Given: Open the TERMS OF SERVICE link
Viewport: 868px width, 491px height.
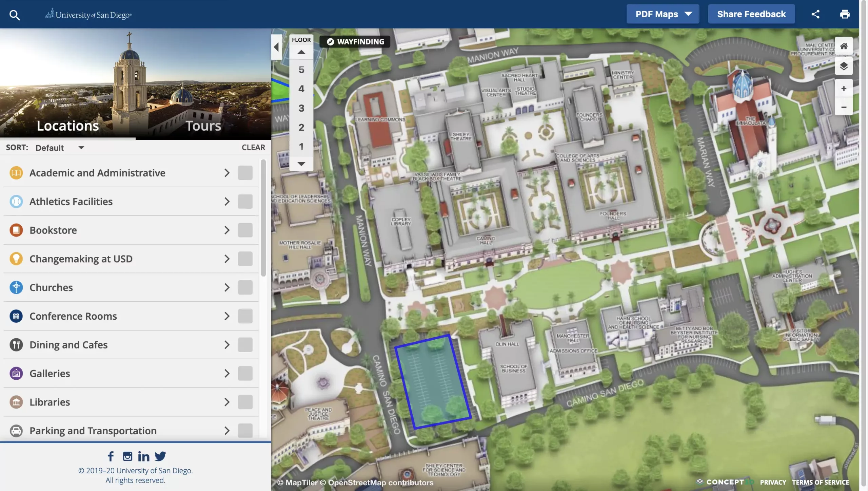Looking at the screenshot, I should 820,482.
